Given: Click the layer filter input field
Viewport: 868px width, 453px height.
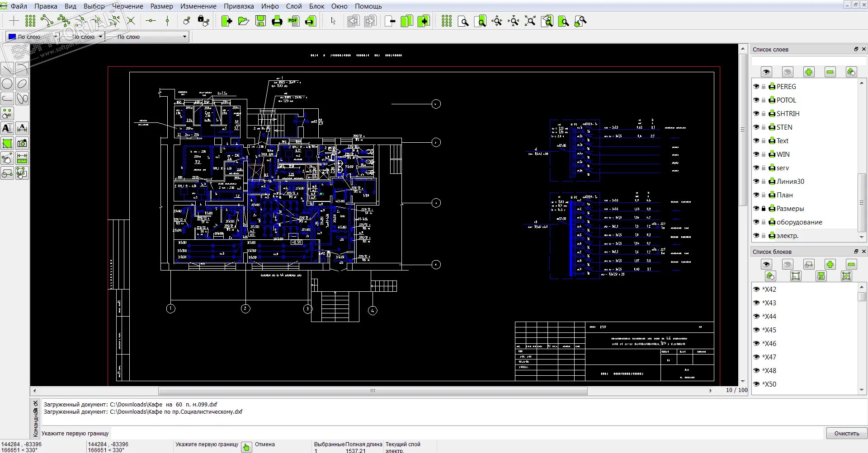Looking at the screenshot, I should (x=809, y=61).
